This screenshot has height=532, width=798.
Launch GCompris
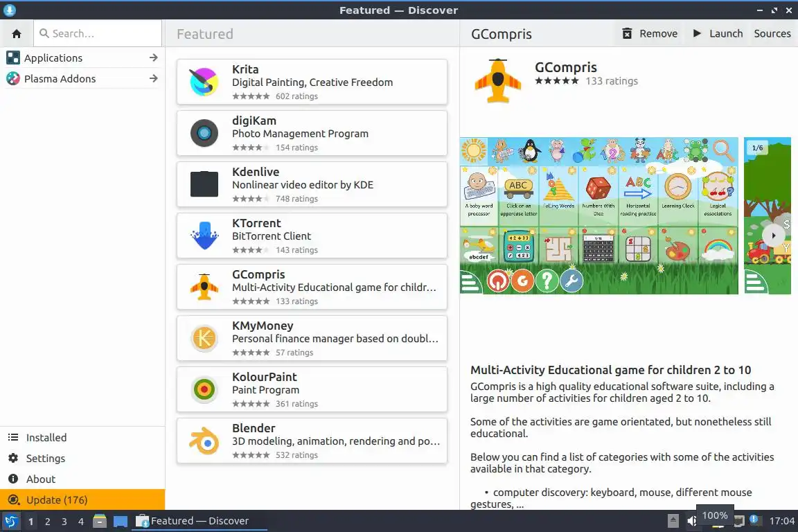(718, 34)
